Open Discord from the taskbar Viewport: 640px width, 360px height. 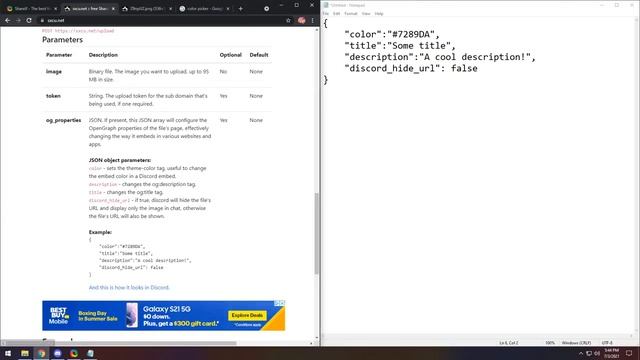pyautogui.click(x=58, y=353)
